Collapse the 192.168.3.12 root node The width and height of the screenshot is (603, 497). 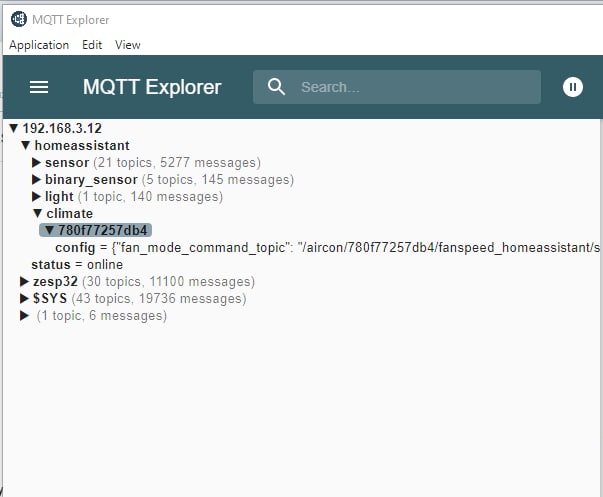coord(14,128)
